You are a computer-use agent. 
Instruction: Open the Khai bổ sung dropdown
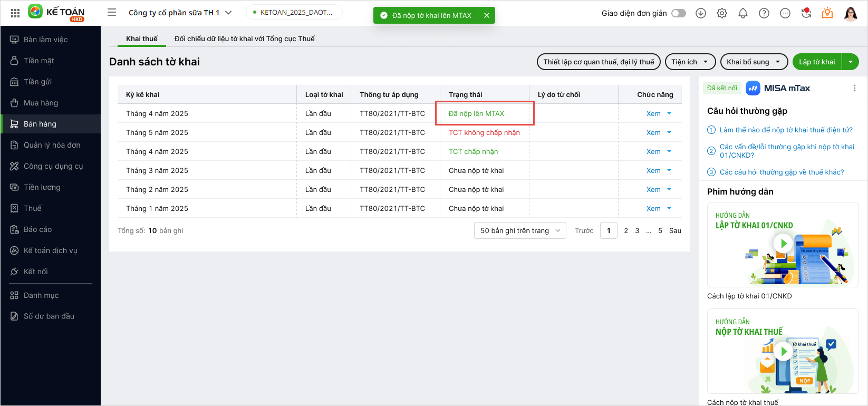[753, 62]
